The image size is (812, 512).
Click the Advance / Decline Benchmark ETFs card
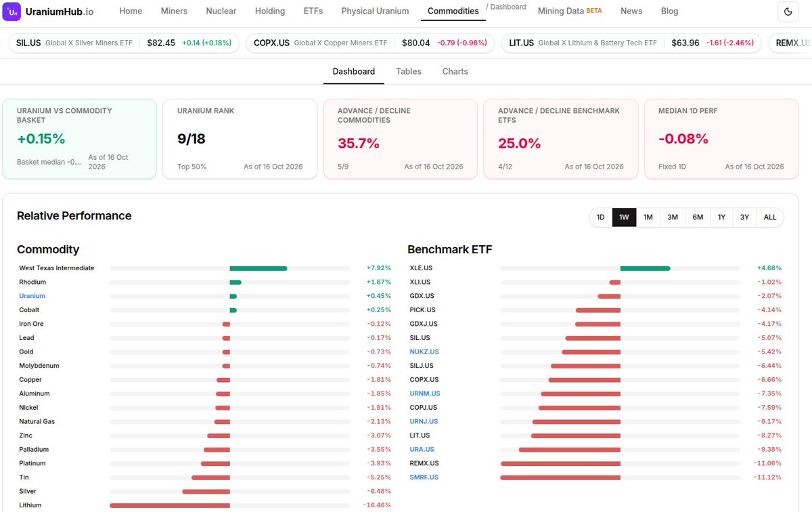click(x=560, y=139)
